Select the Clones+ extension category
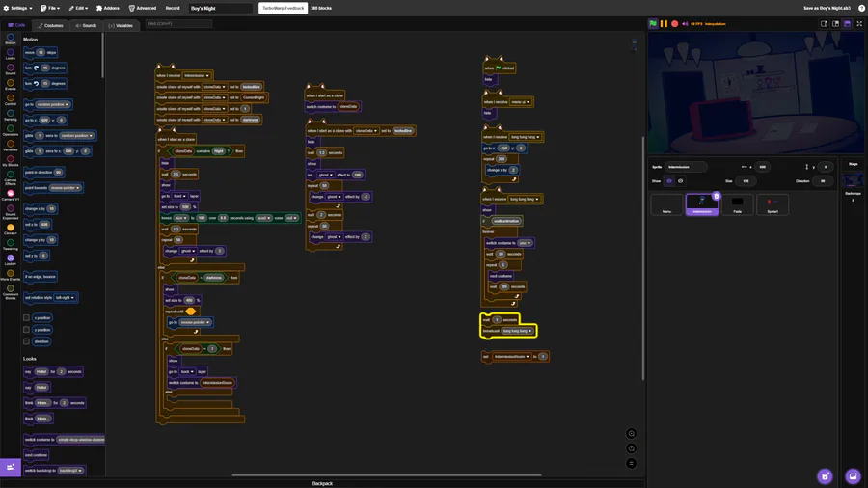The image size is (868, 488). tap(10, 230)
